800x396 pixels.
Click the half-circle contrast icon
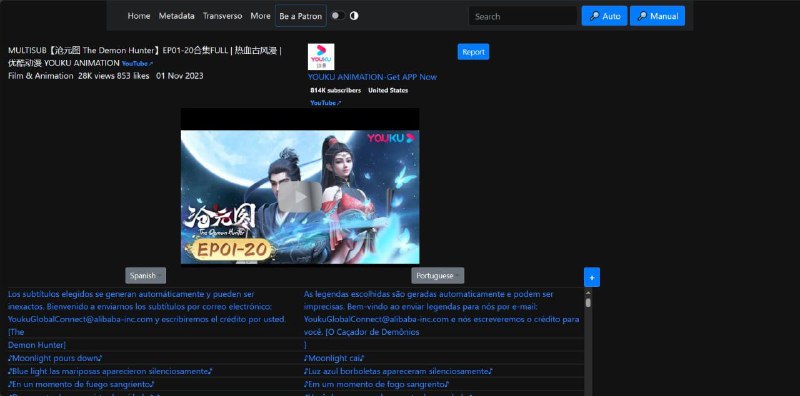354,16
